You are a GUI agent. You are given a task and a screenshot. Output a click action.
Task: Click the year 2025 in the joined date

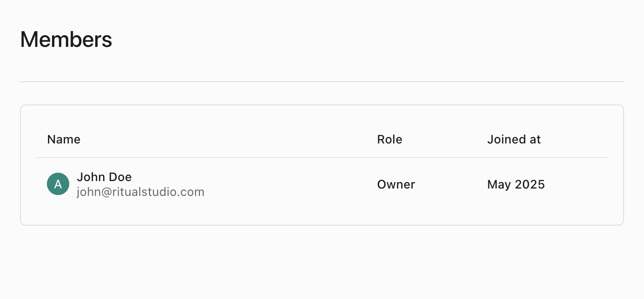(x=530, y=184)
